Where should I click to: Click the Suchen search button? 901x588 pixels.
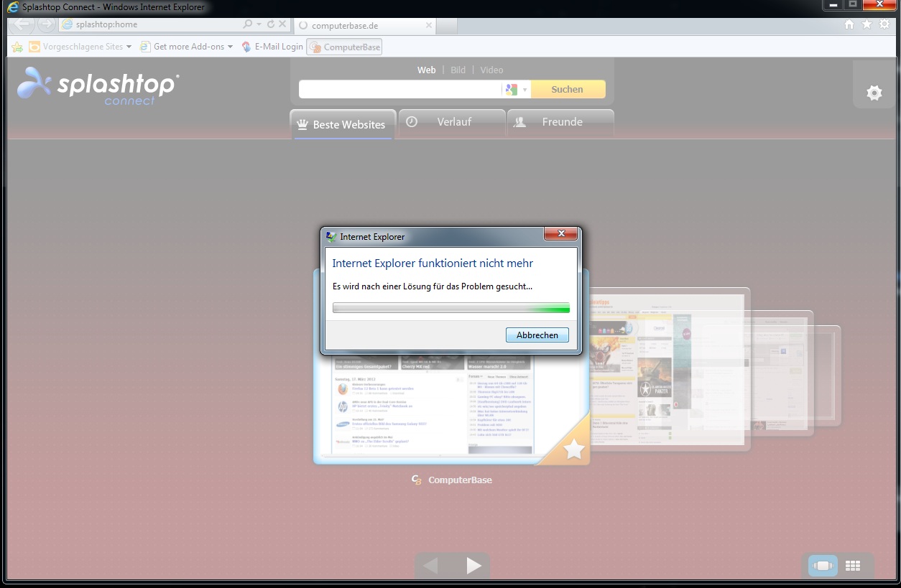tap(567, 90)
